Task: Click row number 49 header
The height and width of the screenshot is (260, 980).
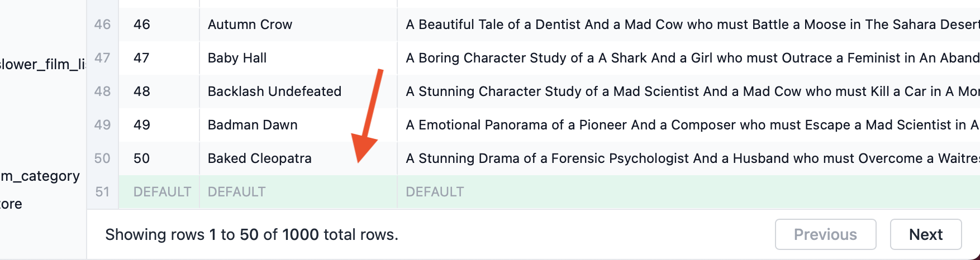Action: (x=103, y=125)
